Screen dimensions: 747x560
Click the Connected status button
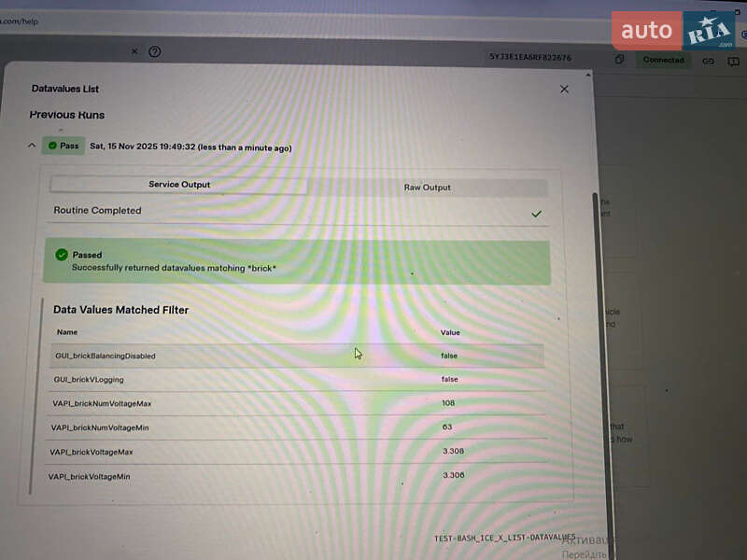663,60
